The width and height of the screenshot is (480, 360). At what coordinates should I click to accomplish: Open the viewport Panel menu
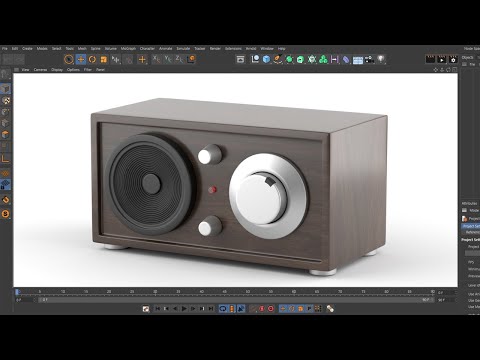click(100, 70)
